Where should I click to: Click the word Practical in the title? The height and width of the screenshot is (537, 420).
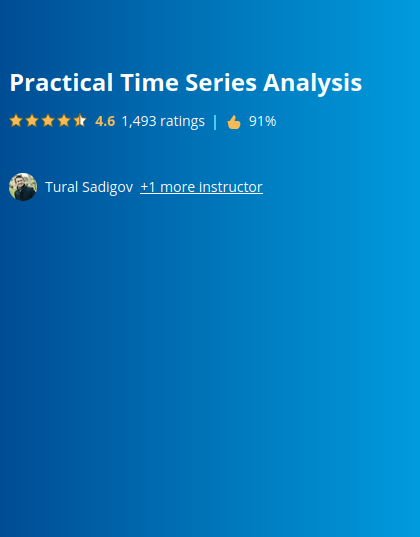pos(61,83)
